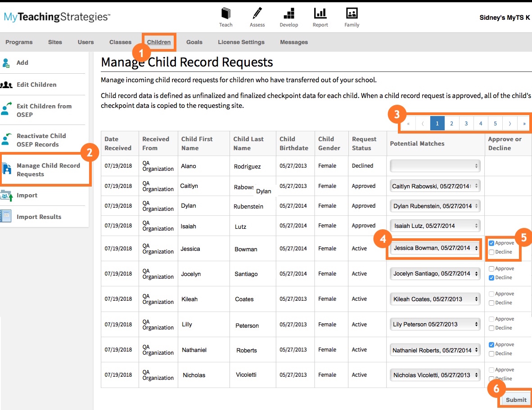Image resolution: width=532 pixels, height=410 pixels.
Task: Open the License Settings tab
Action: click(241, 42)
